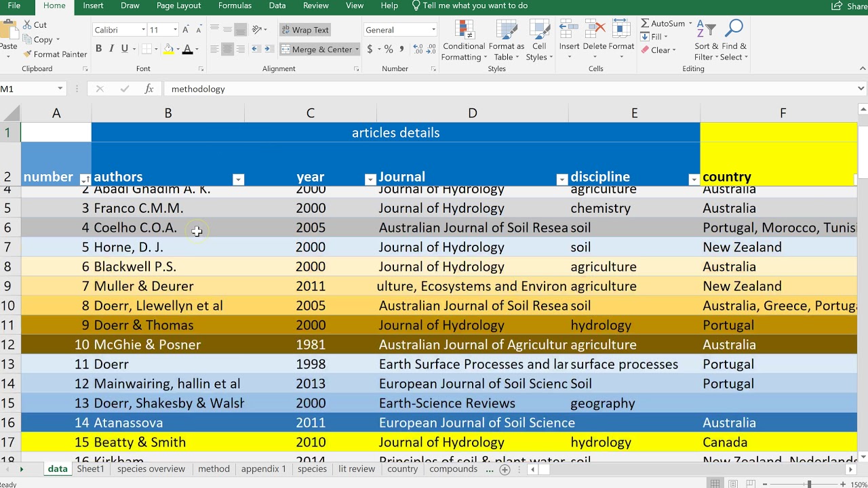868x488 pixels.
Task: Click the zoom slider handle
Action: point(808,484)
